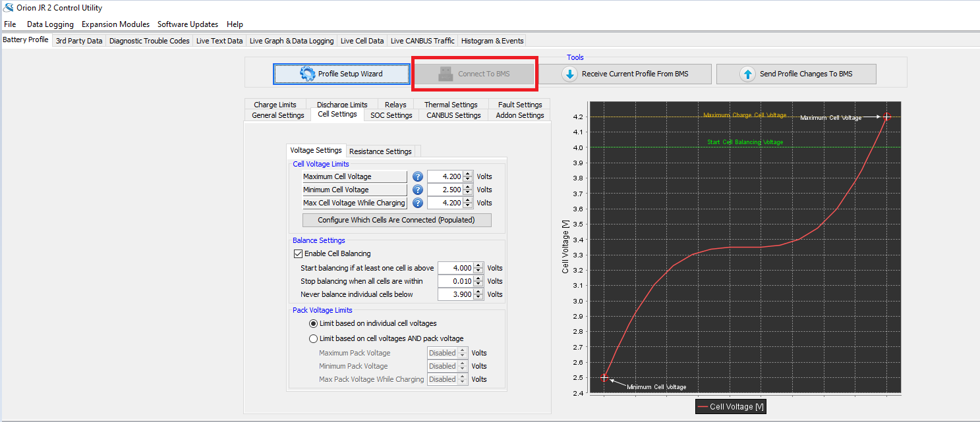Increase start balancing voltage with up arrow
Viewport: 980px width, 422px height.
pyautogui.click(x=478, y=265)
